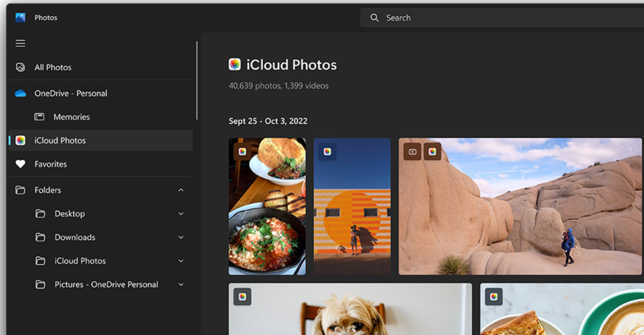Open the fluffy dog photo thumbnail
This screenshot has height=335, width=644.
pos(350,312)
